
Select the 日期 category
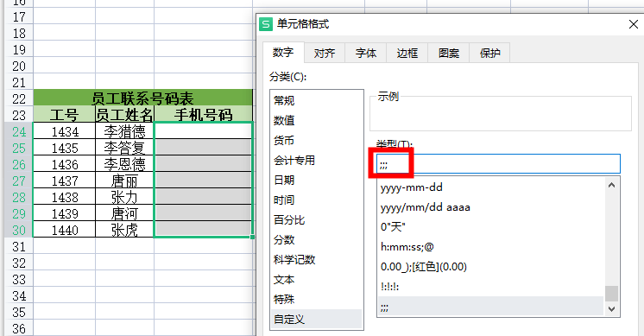[316, 180]
